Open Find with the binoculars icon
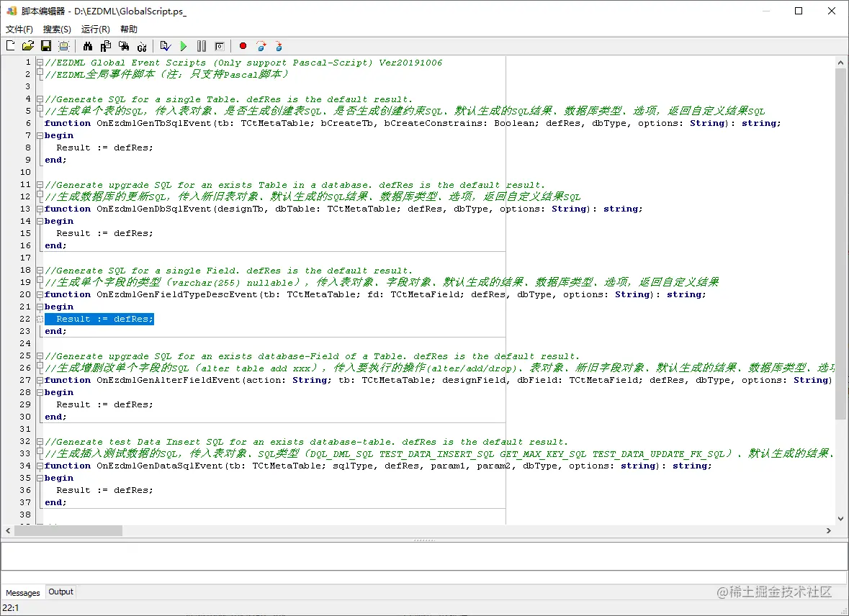The image size is (849, 616). (88, 46)
